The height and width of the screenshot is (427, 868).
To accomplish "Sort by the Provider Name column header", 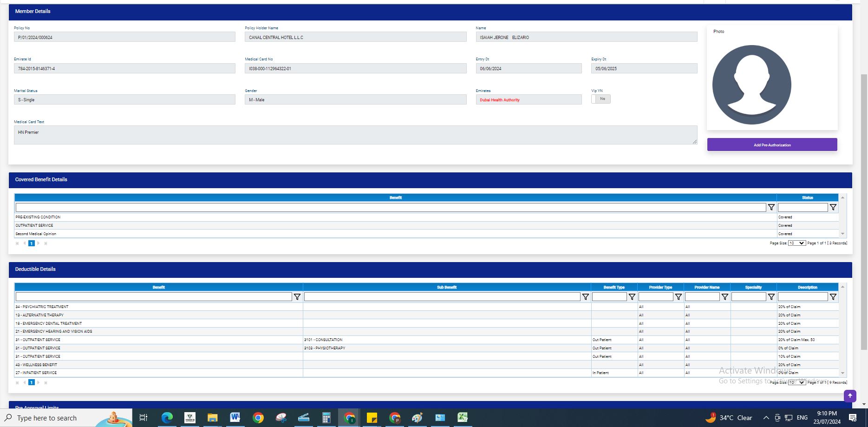I will coord(706,287).
